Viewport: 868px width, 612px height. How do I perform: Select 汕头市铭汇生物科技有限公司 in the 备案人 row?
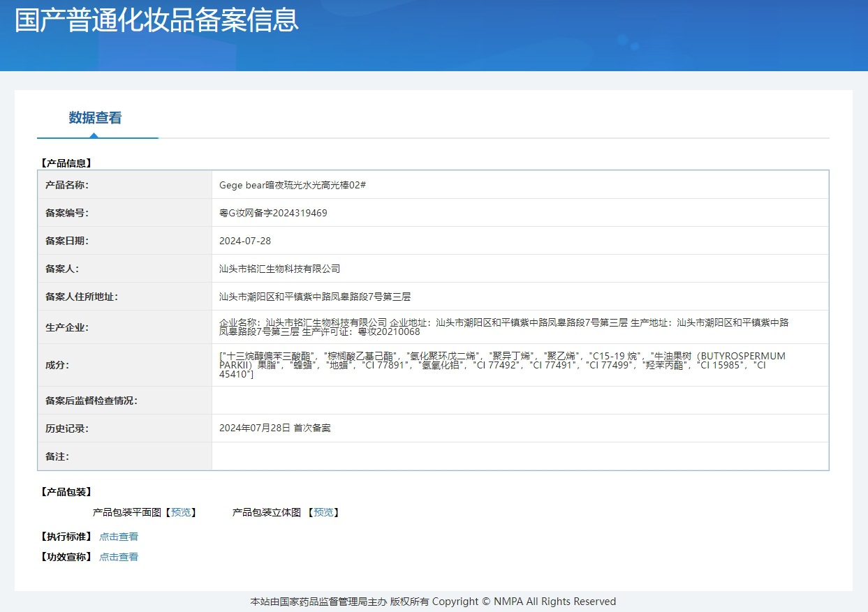[279, 269]
